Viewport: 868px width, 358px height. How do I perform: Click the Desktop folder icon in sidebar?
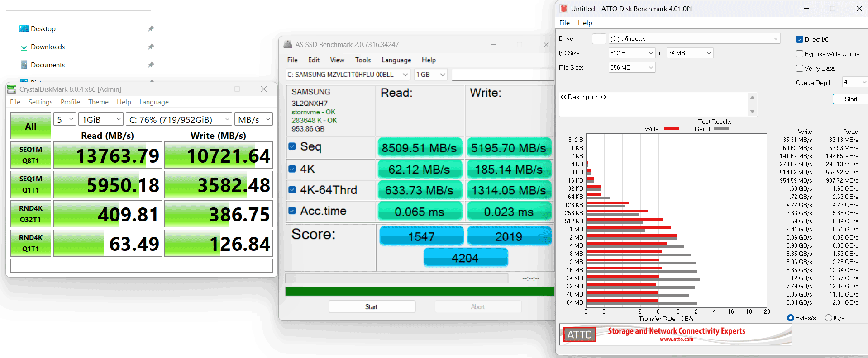(24, 28)
